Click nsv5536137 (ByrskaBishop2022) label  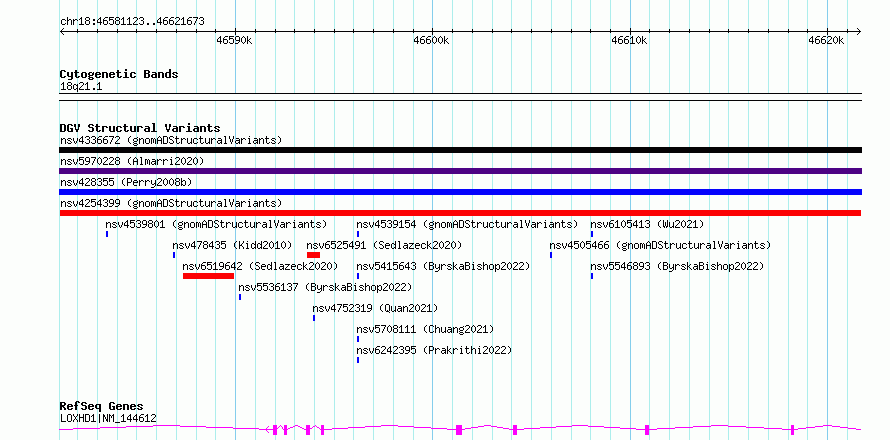(325, 287)
